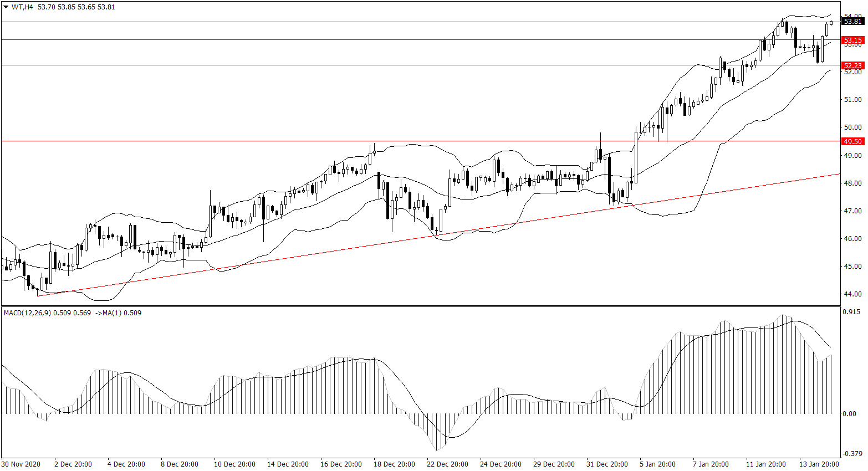Click the -0.379 MACD scale value
Viewport: 868px width, 471px height.
click(x=851, y=453)
